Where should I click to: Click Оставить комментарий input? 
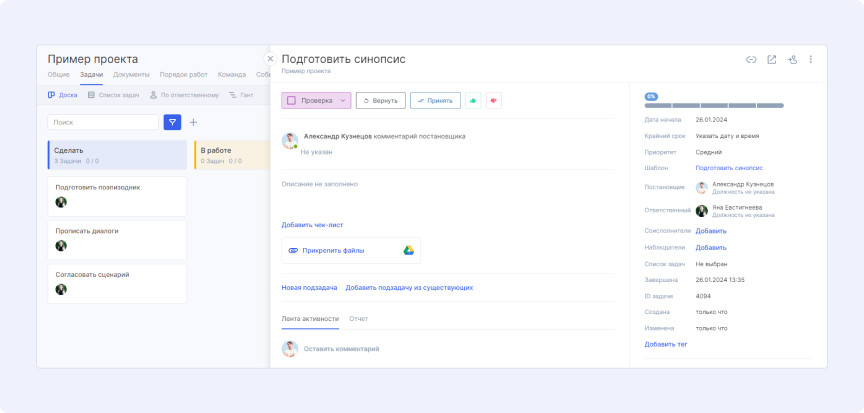tap(341, 349)
